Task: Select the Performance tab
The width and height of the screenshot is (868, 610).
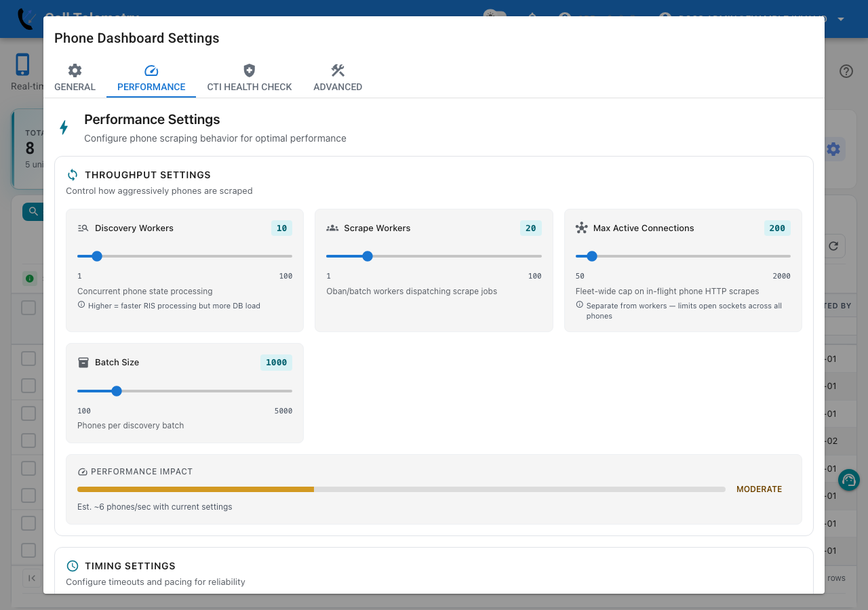Action: pyautogui.click(x=151, y=78)
